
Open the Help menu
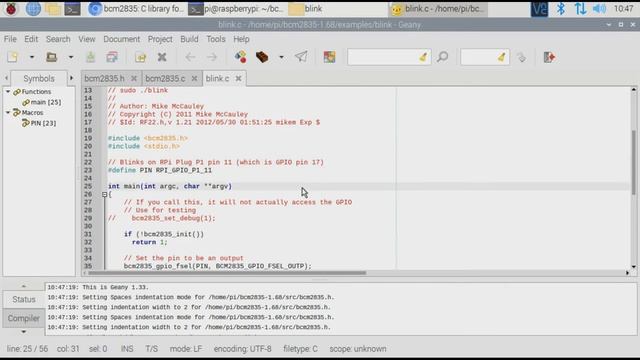[x=241, y=39]
